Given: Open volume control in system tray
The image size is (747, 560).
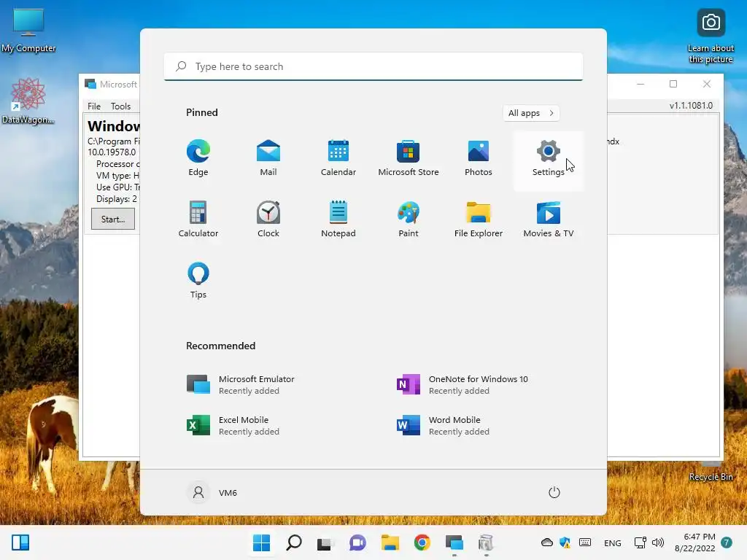Looking at the screenshot, I should 658,542.
